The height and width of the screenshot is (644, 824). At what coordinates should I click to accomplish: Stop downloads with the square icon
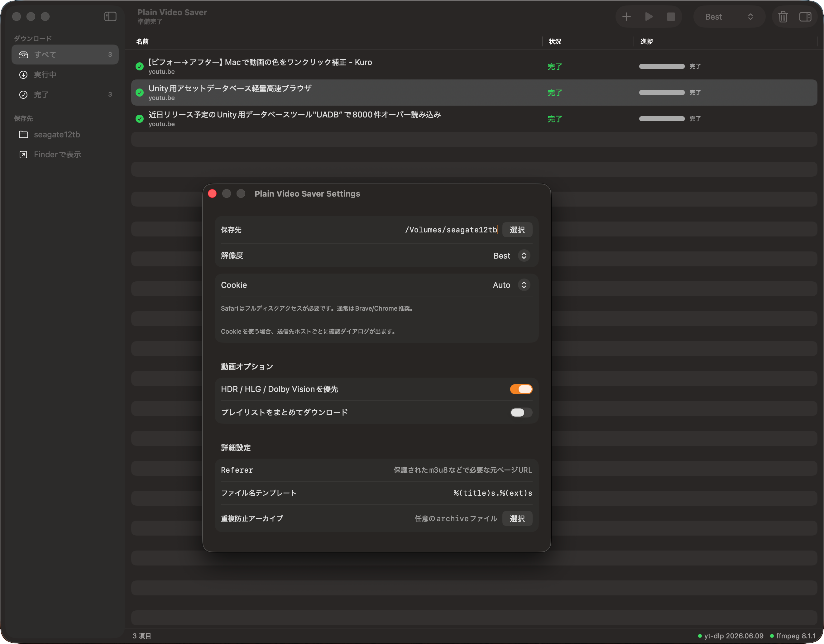click(x=671, y=17)
